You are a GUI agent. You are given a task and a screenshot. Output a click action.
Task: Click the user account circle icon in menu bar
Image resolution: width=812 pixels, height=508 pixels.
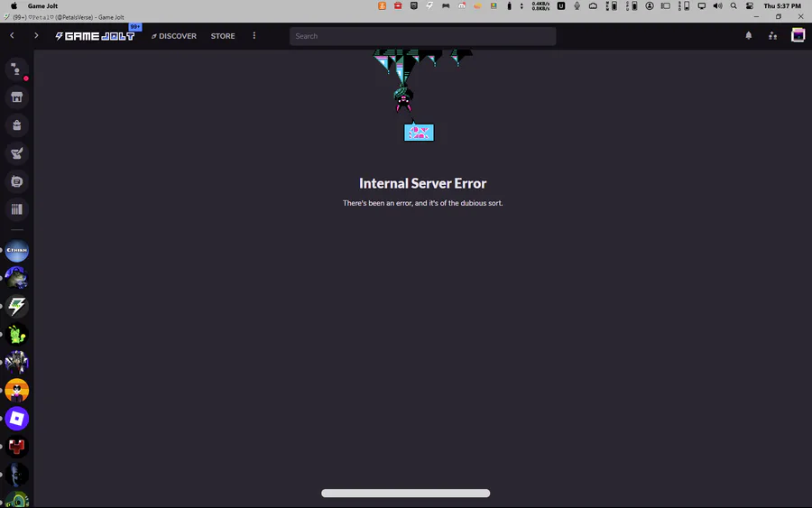tap(649, 5)
